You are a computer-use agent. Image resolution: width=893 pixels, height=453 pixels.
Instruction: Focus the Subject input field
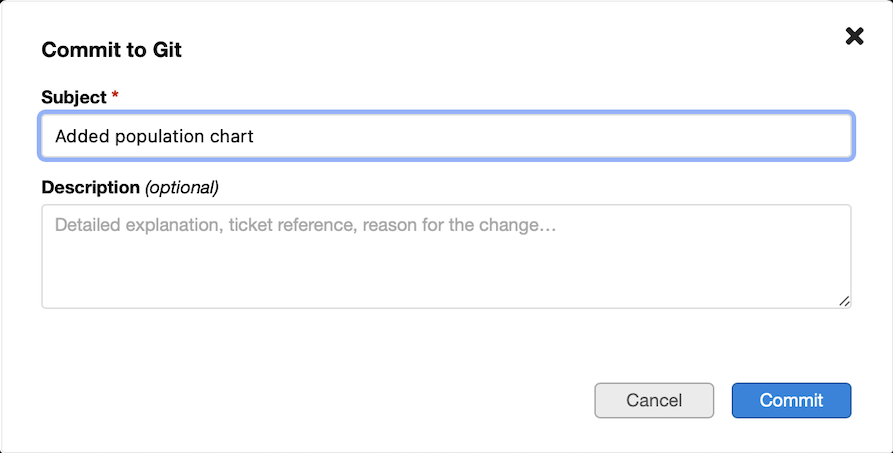[x=446, y=136]
